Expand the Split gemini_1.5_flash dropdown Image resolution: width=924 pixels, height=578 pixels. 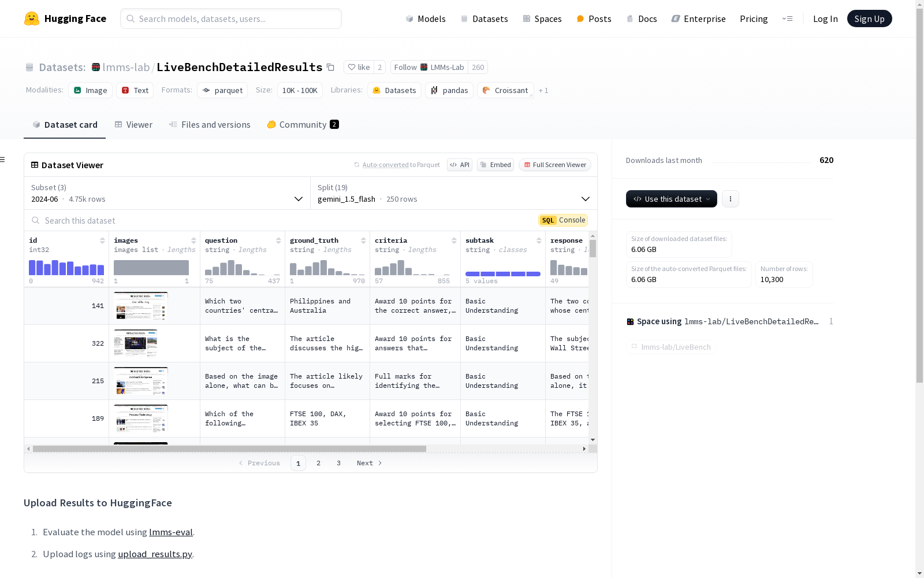(x=454, y=193)
